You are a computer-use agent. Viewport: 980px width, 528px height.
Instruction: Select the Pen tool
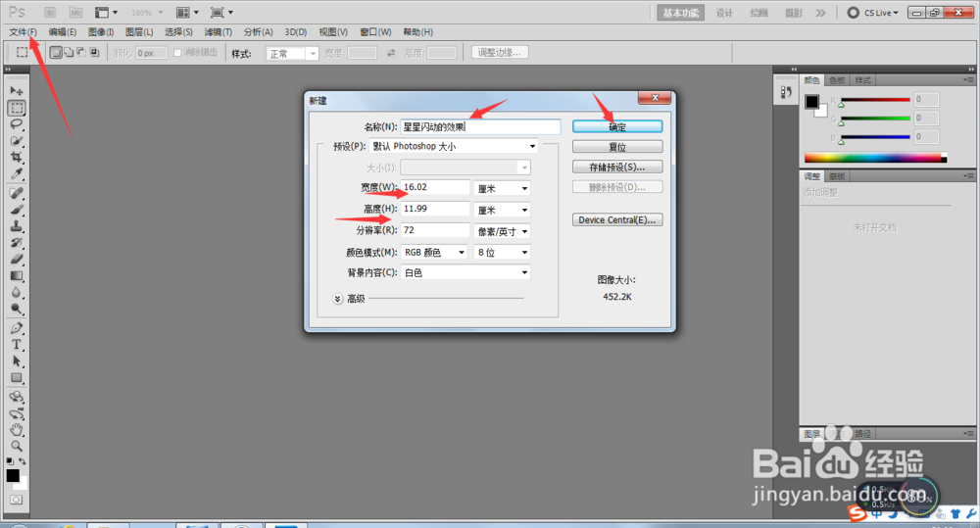(17, 328)
